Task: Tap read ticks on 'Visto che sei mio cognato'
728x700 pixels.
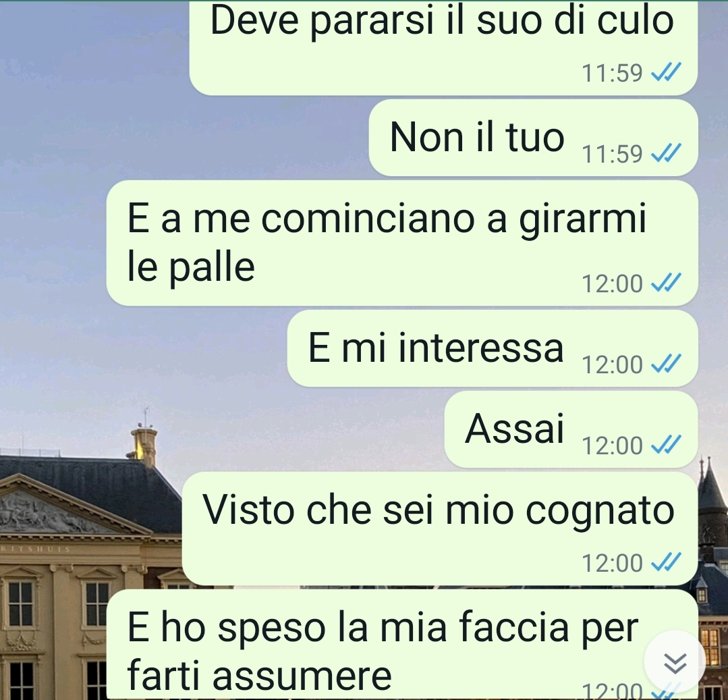Action: [666, 562]
